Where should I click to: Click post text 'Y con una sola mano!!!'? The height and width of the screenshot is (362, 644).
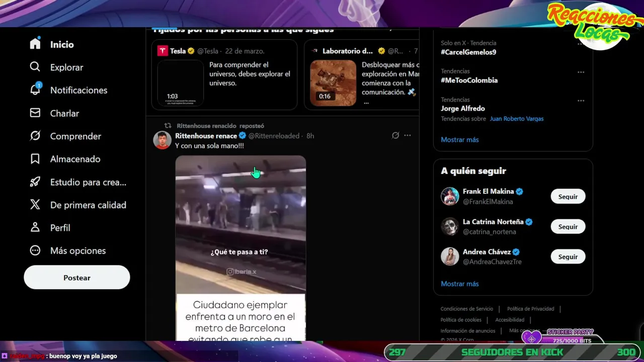(209, 146)
